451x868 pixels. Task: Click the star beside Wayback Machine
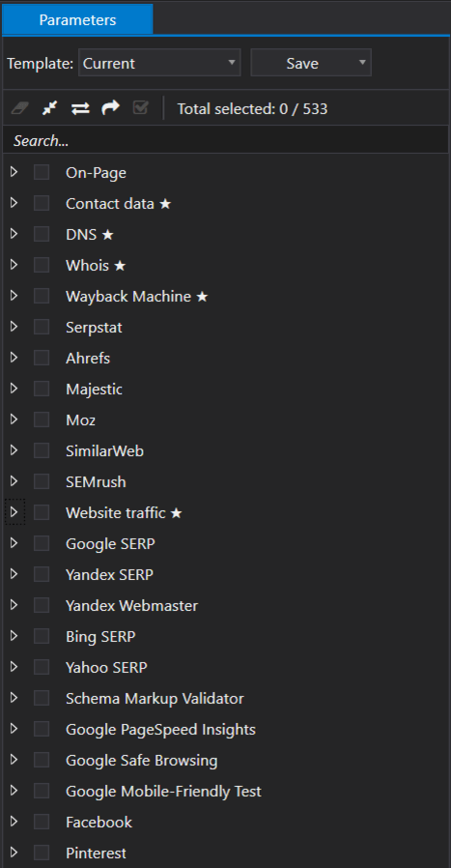pyautogui.click(x=202, y=297)
